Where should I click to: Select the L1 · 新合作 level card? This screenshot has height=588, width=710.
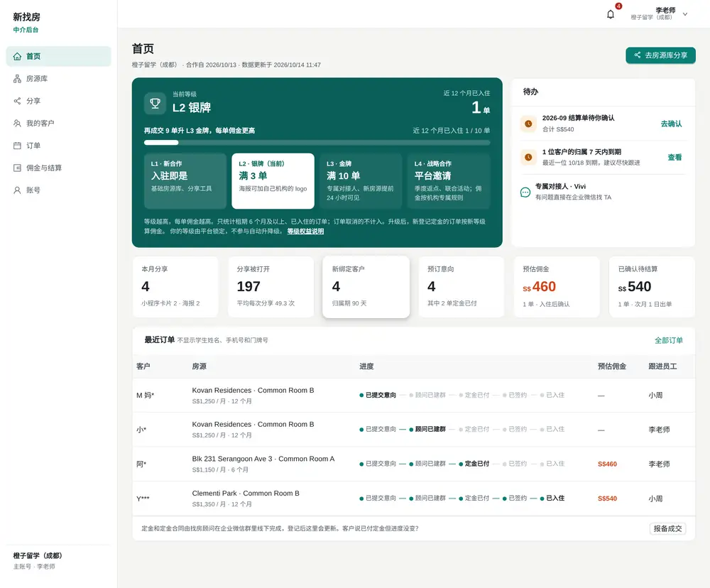(x=185, y=181)
